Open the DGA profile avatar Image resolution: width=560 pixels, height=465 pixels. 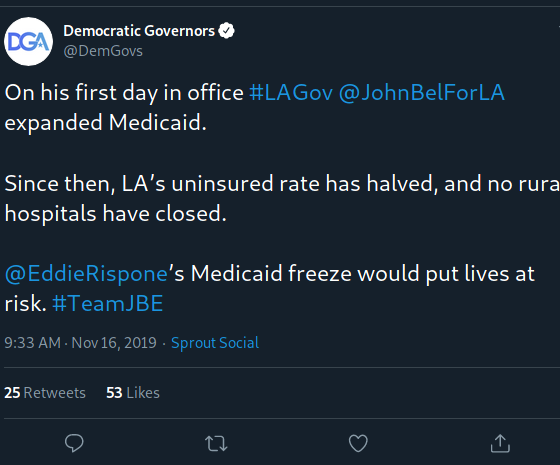[x=29, y=41]
